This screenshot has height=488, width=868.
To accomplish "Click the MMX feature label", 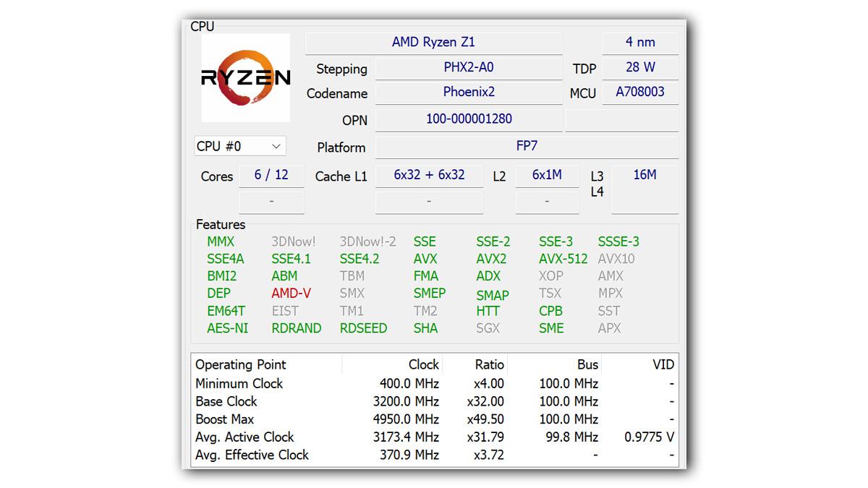I will 221,242.
